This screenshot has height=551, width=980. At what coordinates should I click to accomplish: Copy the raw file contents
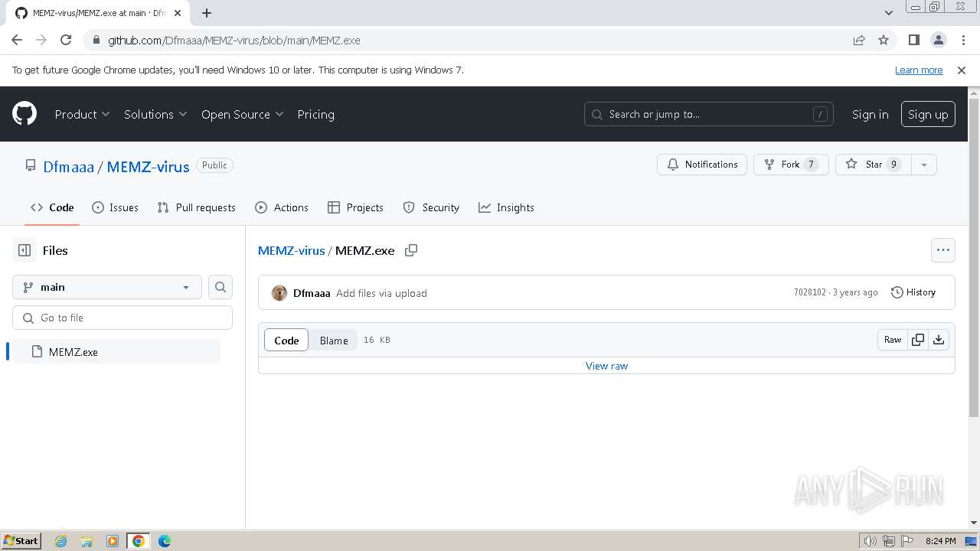click(x=917, y=340)
